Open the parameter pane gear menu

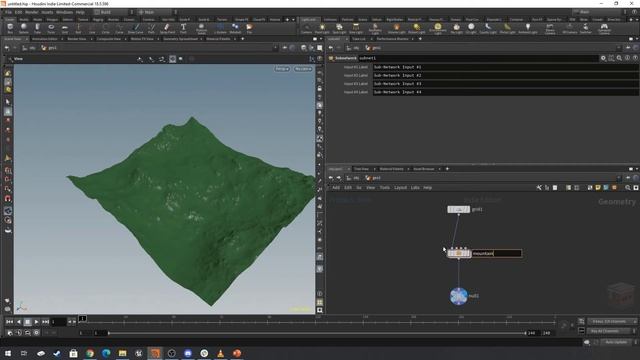(x=603, y=58)
